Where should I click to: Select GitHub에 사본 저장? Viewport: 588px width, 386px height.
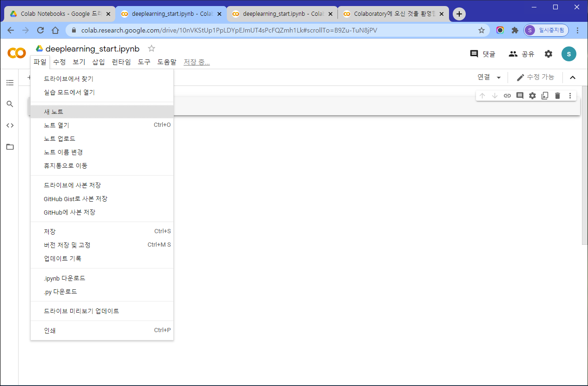click(x=102, y=212)
